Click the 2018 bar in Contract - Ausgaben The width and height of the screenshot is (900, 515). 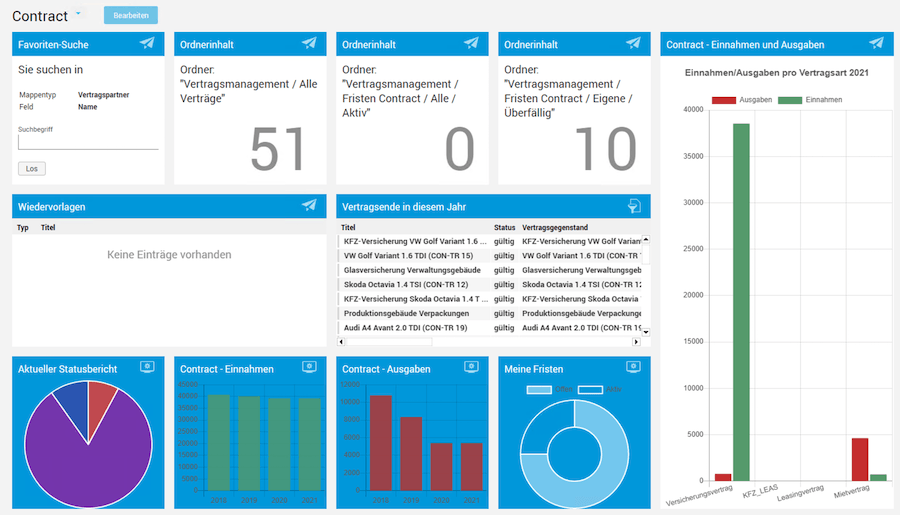(x=381, y=443)
